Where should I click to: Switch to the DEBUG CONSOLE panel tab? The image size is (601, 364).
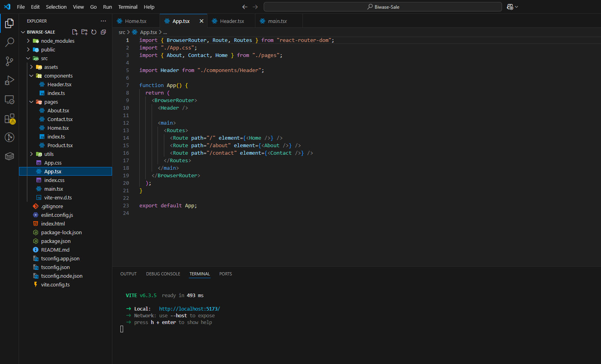(163, 274)
